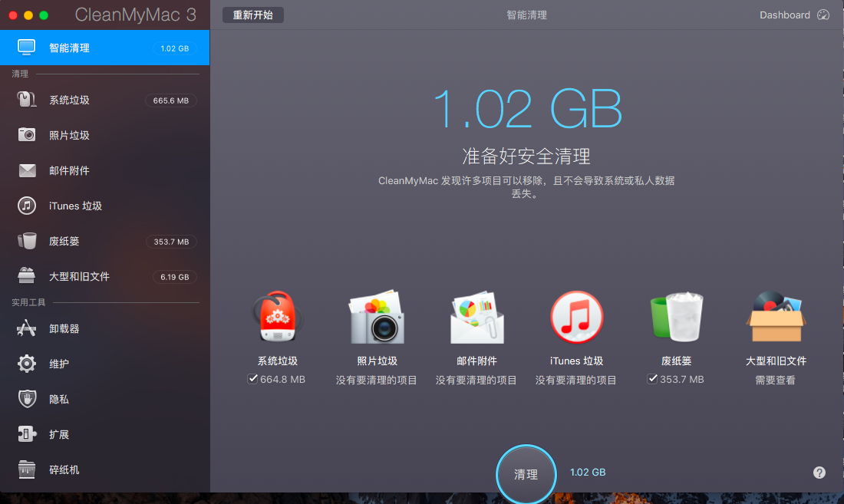844x504 pixels.
Task: Open the help question mark icon
Action: [819, 473]
